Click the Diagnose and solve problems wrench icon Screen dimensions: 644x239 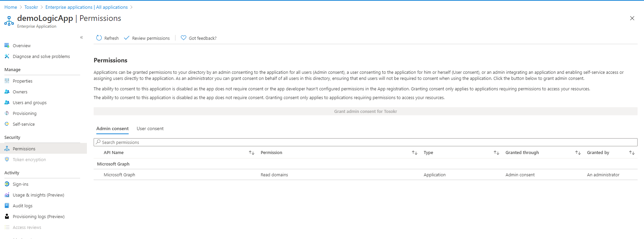[x=7, y=56]
